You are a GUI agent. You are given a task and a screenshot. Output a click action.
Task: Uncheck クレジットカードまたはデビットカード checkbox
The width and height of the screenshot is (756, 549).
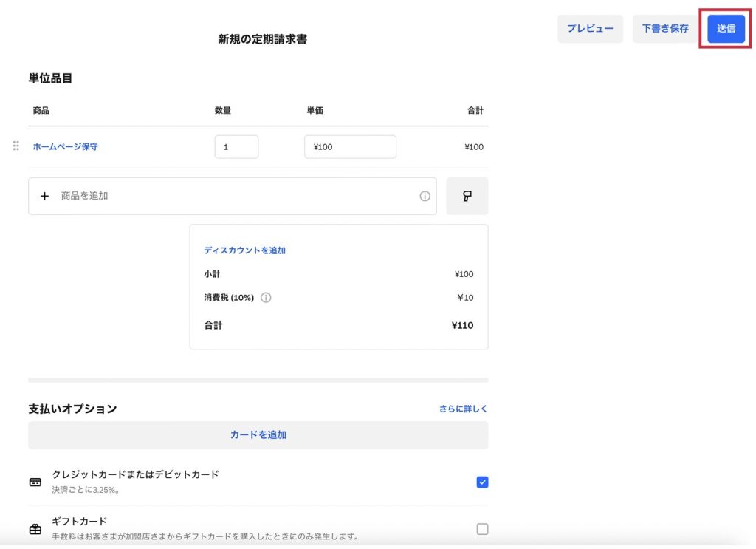[482, 482]
